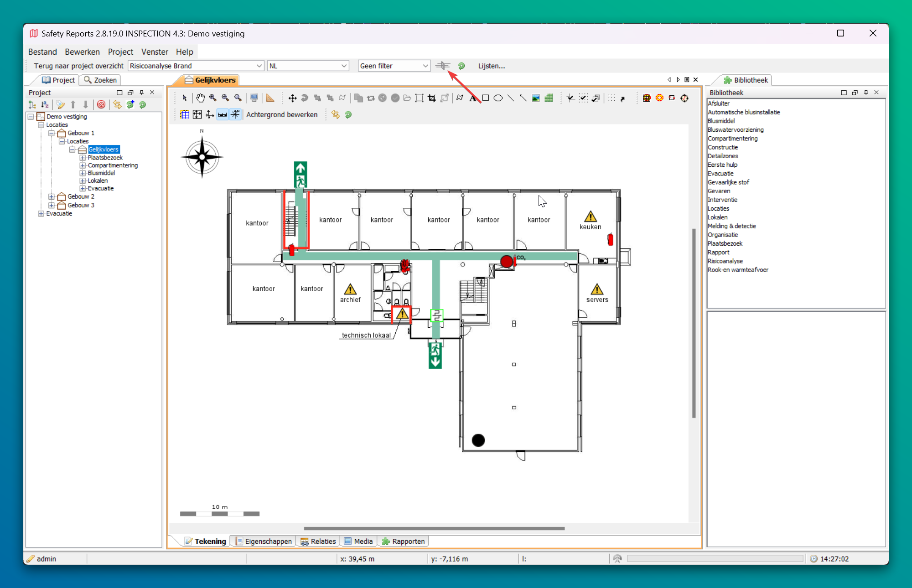Click the zoom in magnifier icon
Viewport: 912px width, 588px height.
pyautogui.click(x=213, y=98)
